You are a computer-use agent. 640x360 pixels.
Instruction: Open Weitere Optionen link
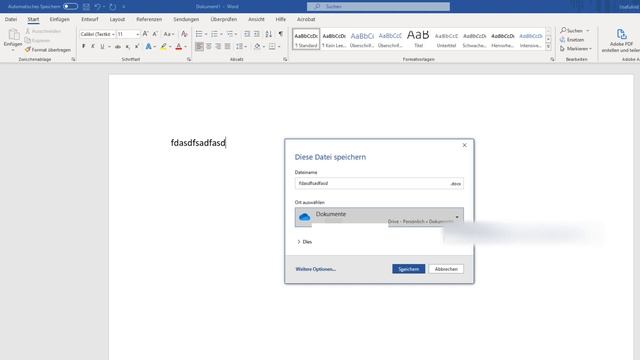pyautogui.click(x=316, y=269)
